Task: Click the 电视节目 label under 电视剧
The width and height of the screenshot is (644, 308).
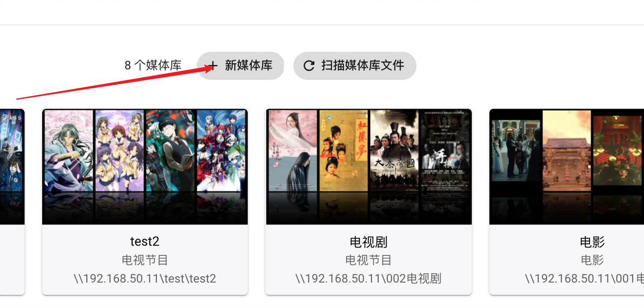Action: click(x=368, y=260)
